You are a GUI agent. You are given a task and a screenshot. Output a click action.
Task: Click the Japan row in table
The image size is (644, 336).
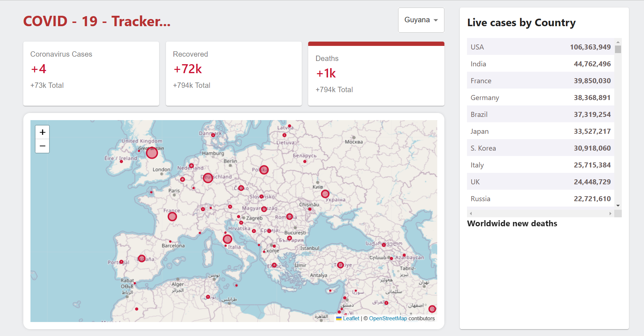(x=540, y=131)
